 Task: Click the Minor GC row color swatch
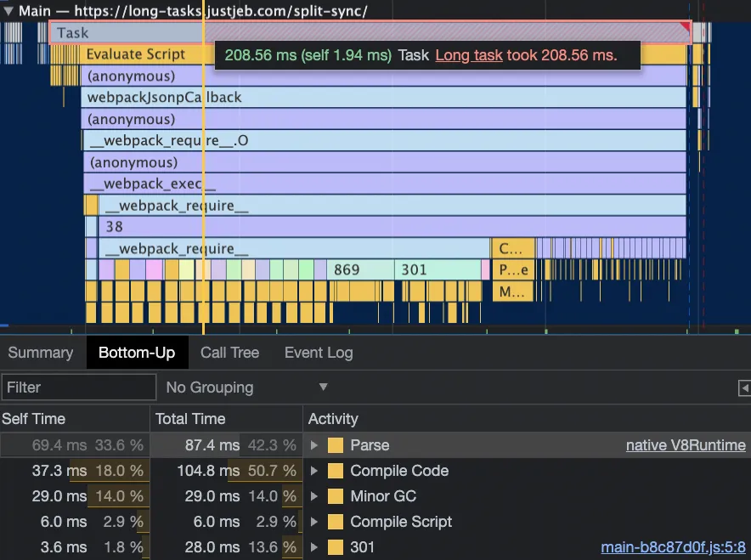point(336,495)
